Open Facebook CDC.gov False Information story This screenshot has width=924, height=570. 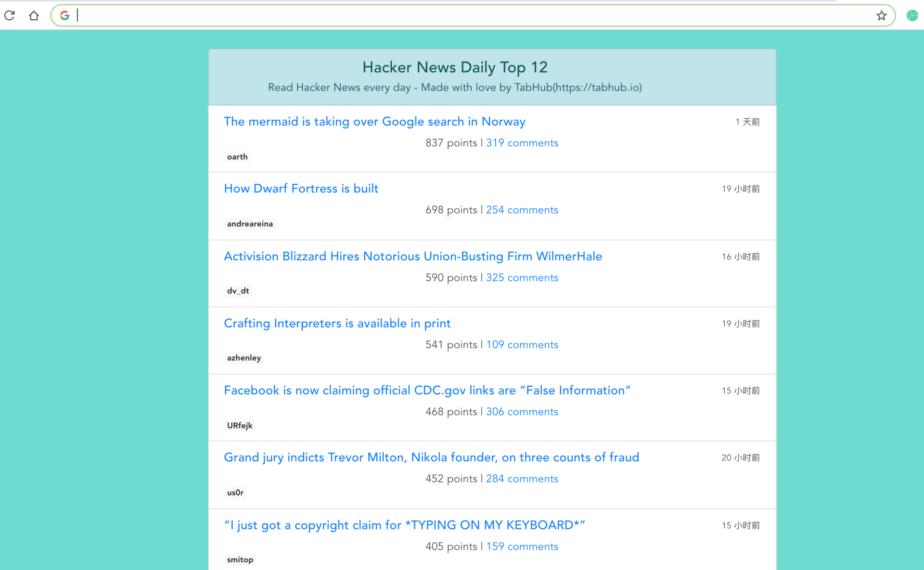[427, 390]
